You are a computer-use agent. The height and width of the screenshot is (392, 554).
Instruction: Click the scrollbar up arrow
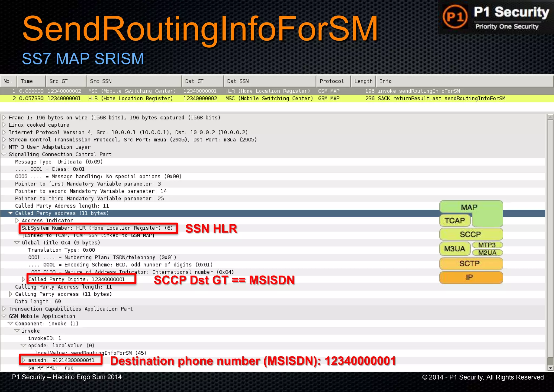[550, 117]
